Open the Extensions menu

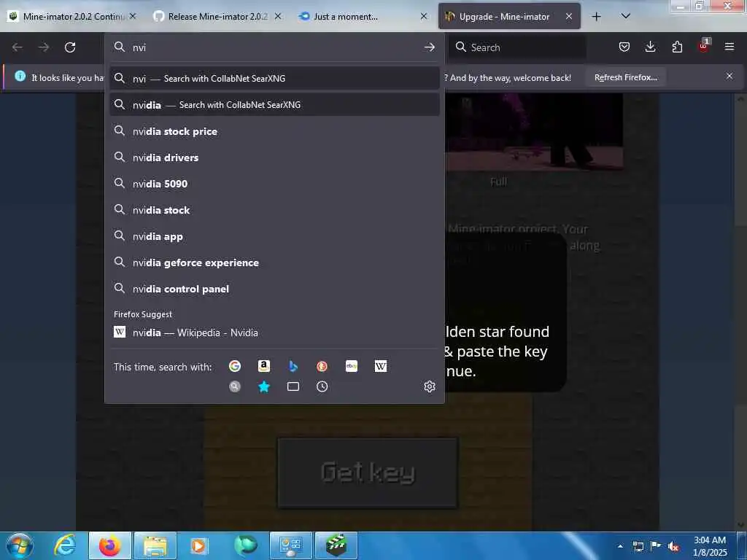(677, 47)
